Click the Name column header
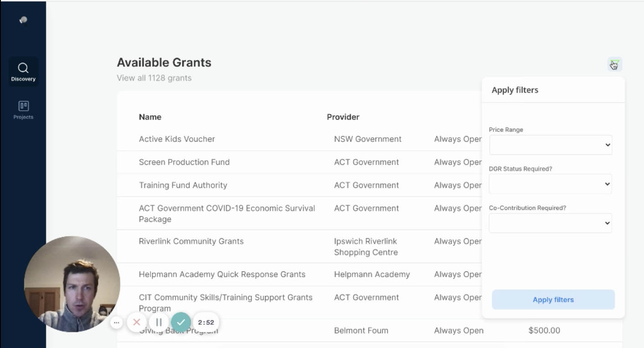644x348 pixels. 150,117
